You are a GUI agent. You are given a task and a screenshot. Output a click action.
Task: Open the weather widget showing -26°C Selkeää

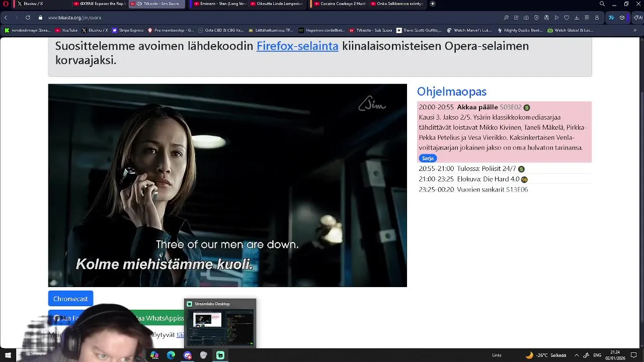(x=546, y=355)
